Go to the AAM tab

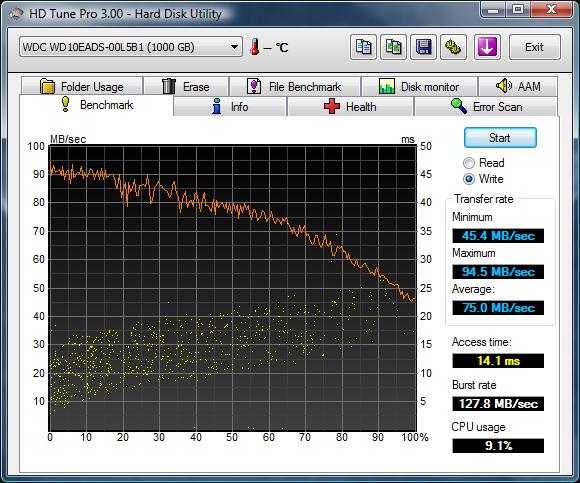(x=518, y=86)
